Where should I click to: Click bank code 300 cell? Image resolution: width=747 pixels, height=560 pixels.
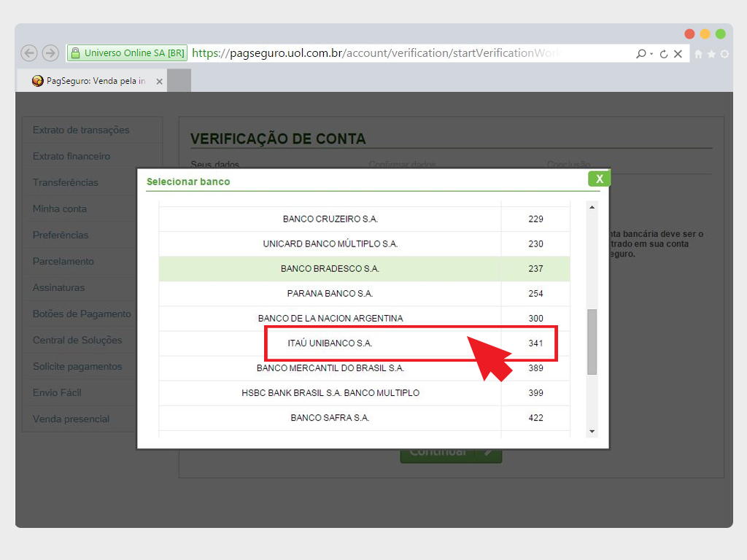[535, 318]
